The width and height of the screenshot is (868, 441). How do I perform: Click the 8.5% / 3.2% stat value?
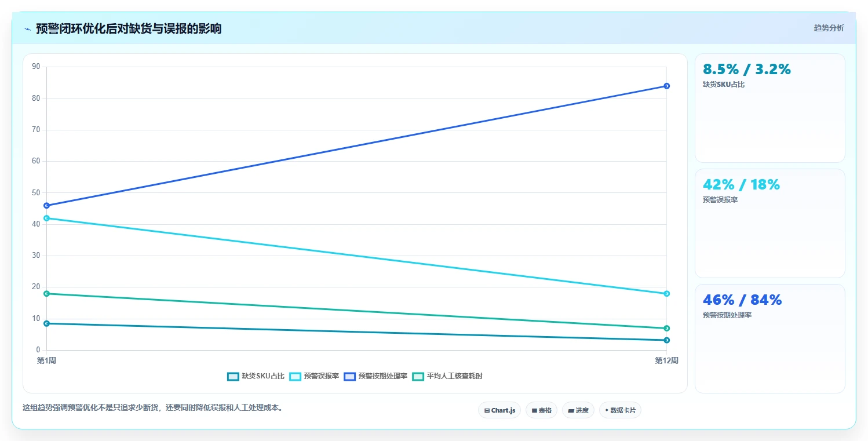[x=746, y=69]
